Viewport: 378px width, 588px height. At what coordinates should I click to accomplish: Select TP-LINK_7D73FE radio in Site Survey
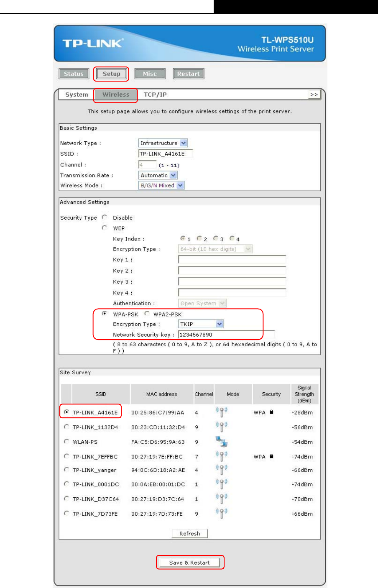click(66, 513)
